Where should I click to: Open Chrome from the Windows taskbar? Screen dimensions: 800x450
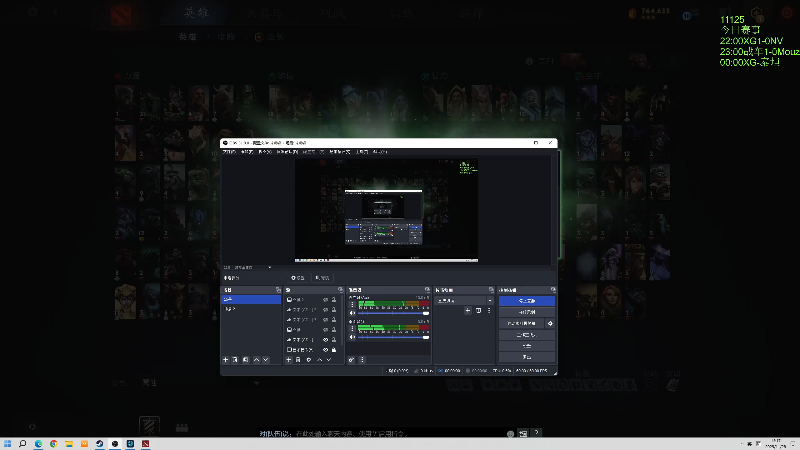[x=54, y=444]
